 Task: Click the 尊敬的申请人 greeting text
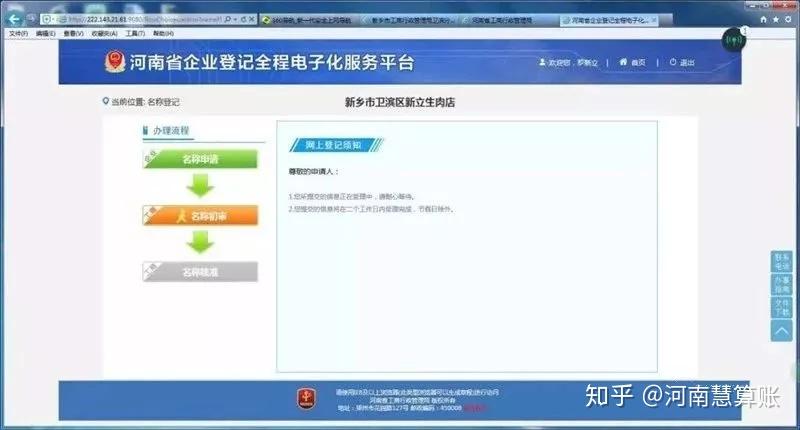click(x=313, y=172)
